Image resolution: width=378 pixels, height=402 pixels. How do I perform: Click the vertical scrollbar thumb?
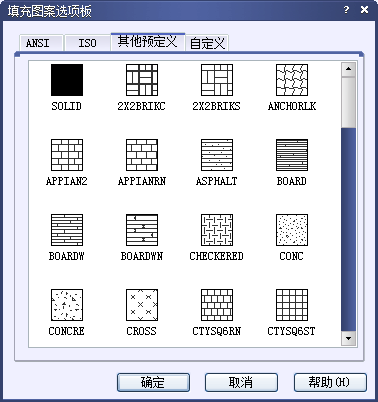pyautogui.click(x=349, y=102)
